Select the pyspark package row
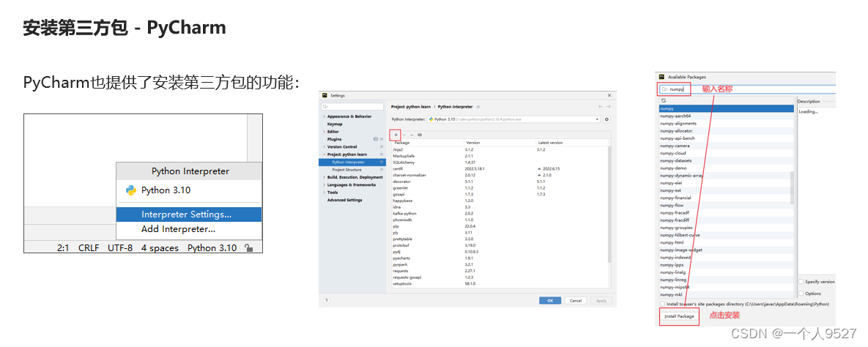This screenshot has height=347, width=868. (x=500, y=264)
